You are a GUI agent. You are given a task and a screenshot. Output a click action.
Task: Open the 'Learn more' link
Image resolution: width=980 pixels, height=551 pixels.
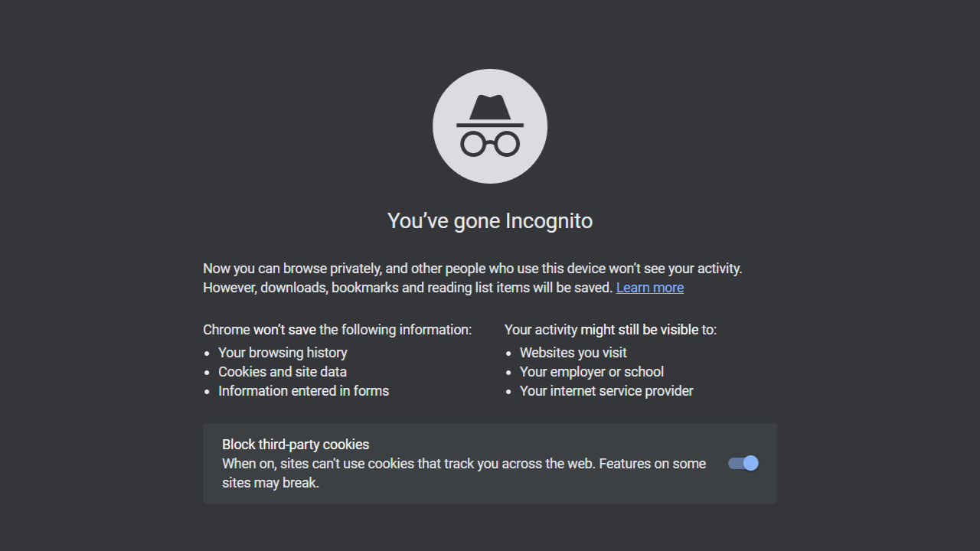pos(649,287)
